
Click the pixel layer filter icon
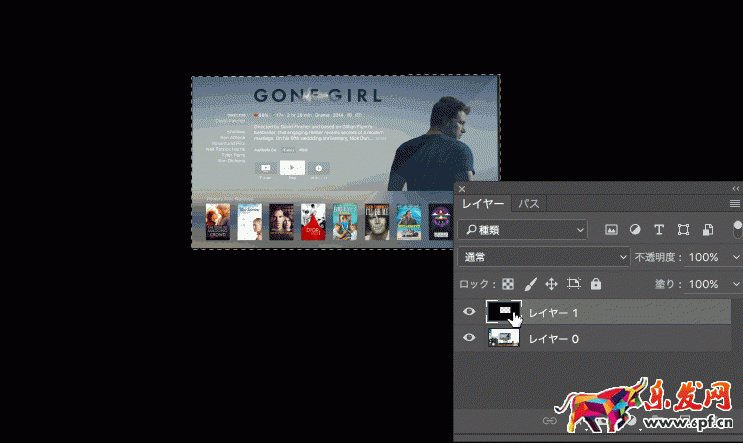tap(611, 230)
